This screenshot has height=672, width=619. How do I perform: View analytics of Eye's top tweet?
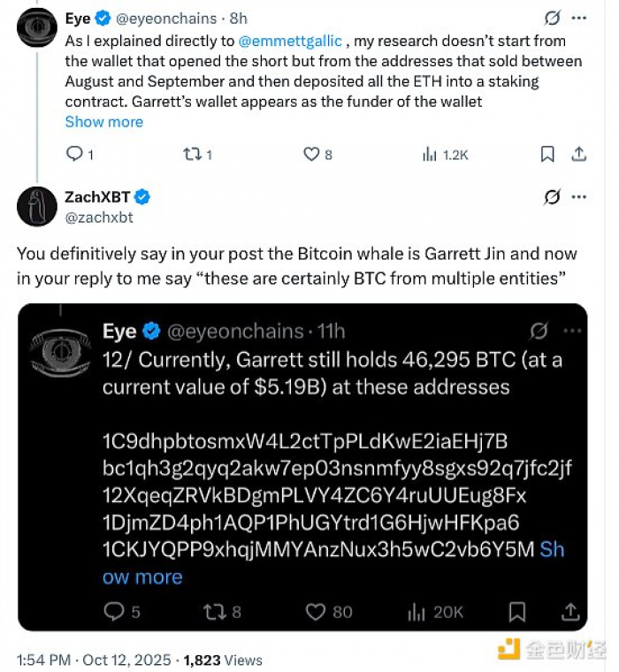431,155
